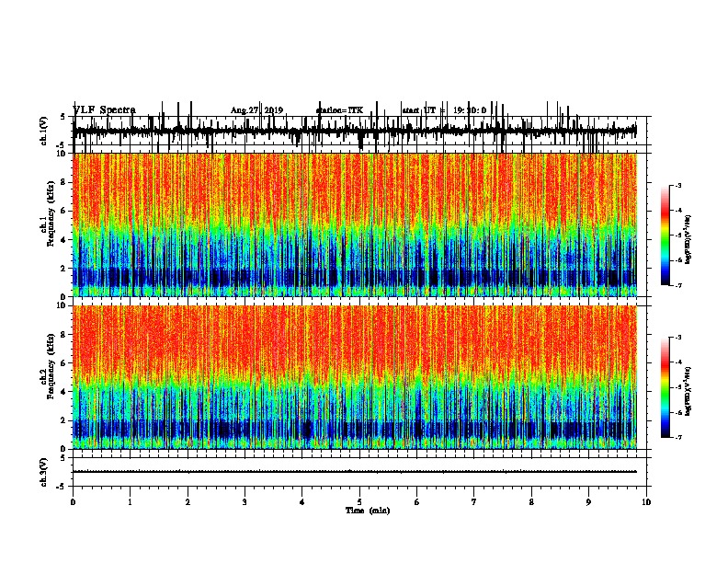728x563 pixels.
Task: Click ch.2 frequency axis tick '4'
Action: [64, 392]
